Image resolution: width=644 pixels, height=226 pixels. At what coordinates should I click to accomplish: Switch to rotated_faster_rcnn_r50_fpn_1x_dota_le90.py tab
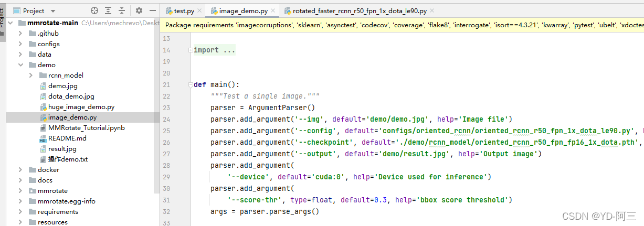click(x=359, y=10)
